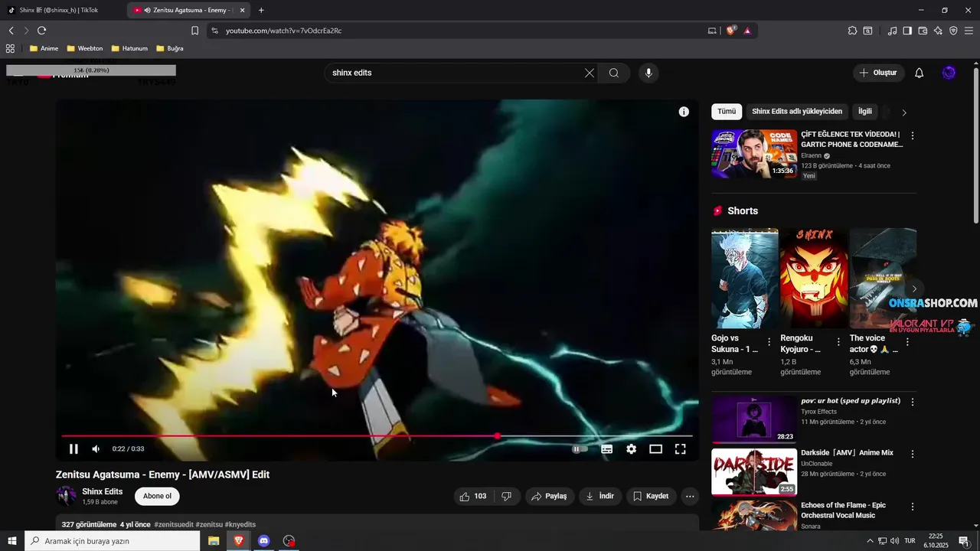Select the Shinx Edits adlı yükleyiciden chip
980x551 pixels.
pos(797,112)
